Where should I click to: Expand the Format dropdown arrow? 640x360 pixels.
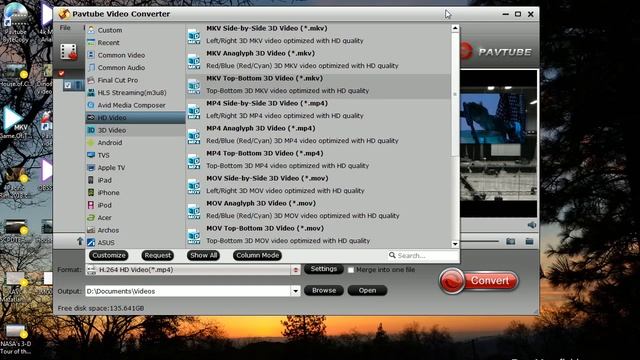[296, 270]
